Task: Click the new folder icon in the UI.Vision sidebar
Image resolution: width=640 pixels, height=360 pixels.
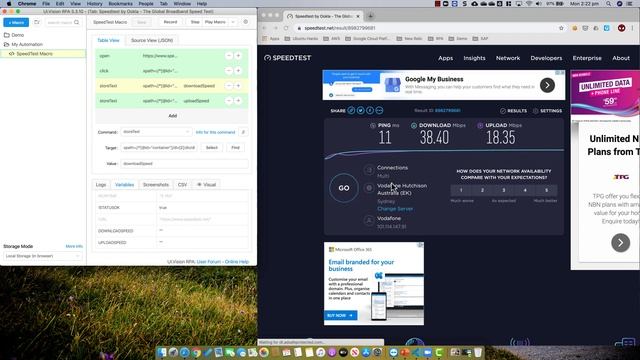Action: pos(37,22)
